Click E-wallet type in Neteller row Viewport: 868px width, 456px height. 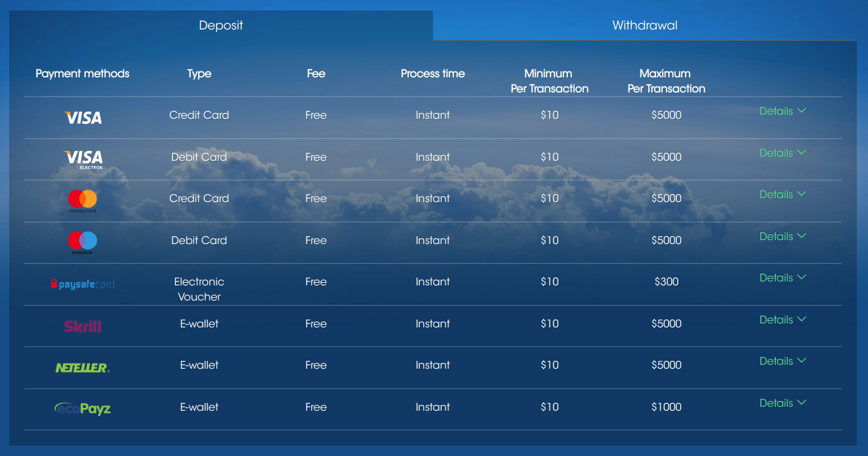[x=199, y=365]
